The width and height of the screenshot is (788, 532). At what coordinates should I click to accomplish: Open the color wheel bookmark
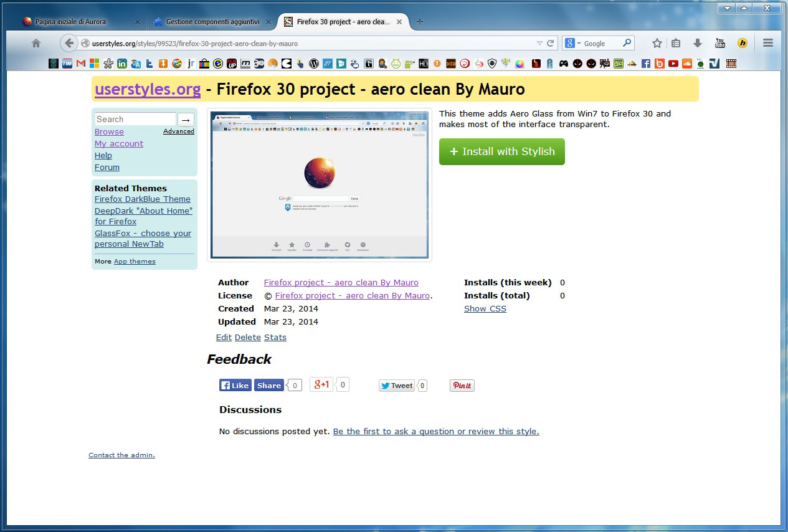pos(520,63)
